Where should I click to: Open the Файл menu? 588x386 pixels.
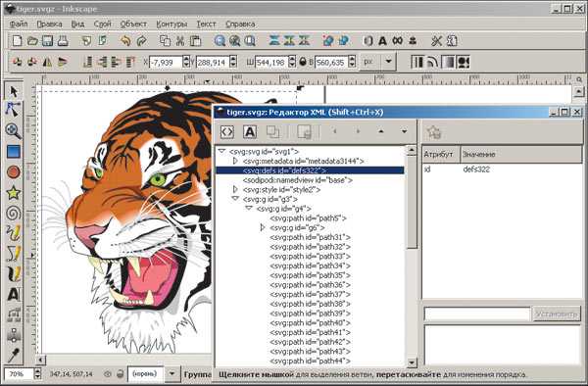tap(19, 24)
